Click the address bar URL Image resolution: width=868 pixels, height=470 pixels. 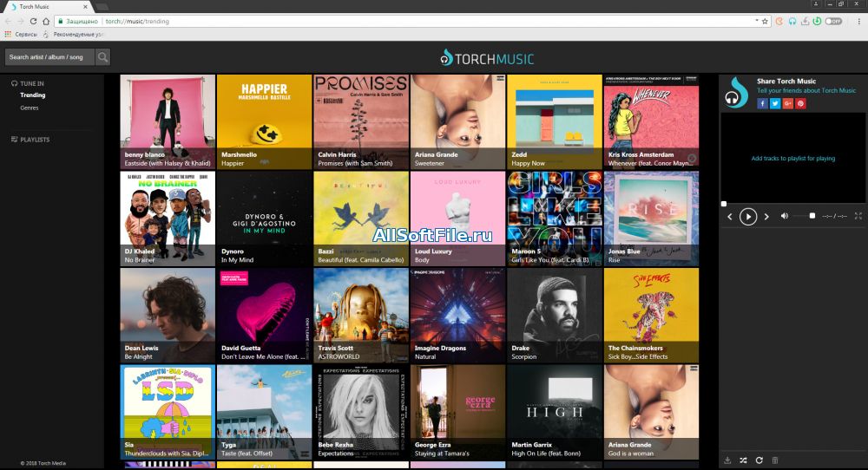point(137,21)
